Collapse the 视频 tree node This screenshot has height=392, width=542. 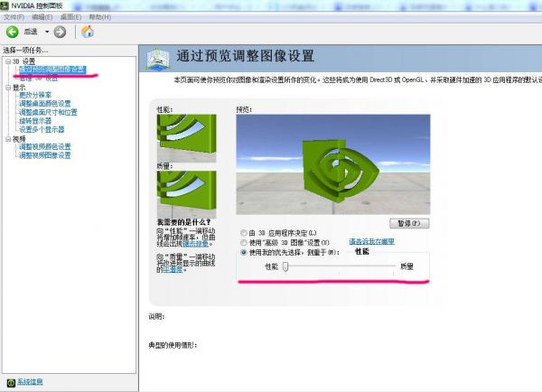tap(7, 139)
